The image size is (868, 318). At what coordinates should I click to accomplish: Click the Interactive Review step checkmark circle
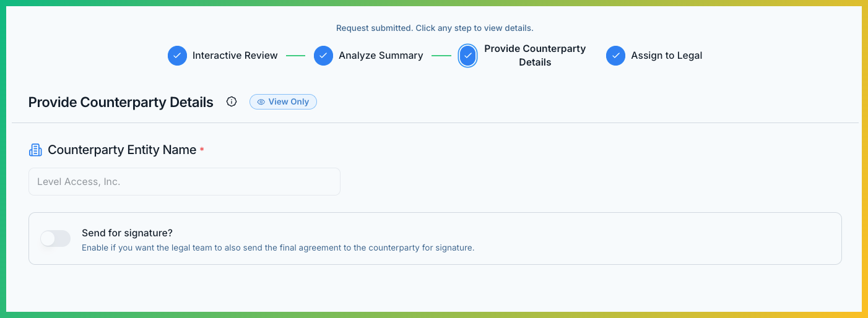(x=177, y=56)
